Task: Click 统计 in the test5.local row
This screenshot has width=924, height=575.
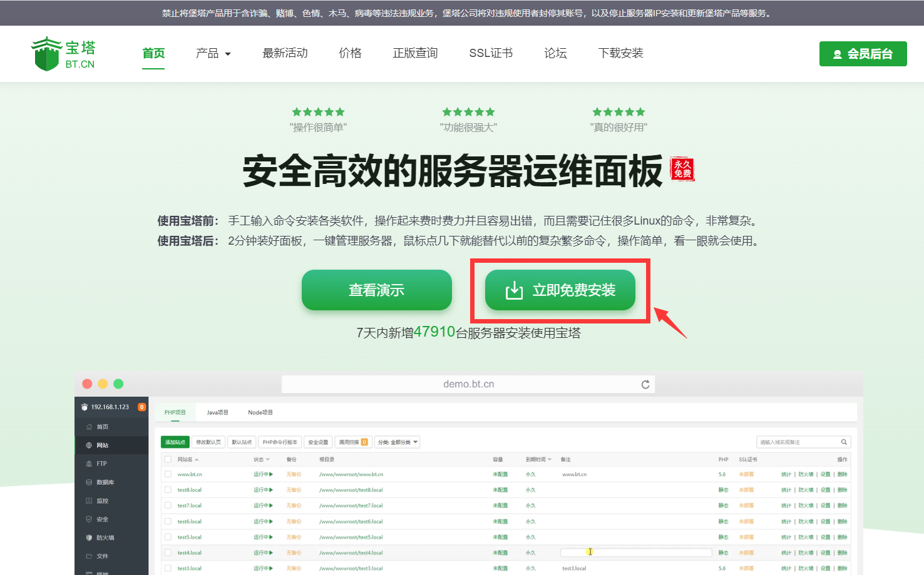Action: [x=786, y=537]
